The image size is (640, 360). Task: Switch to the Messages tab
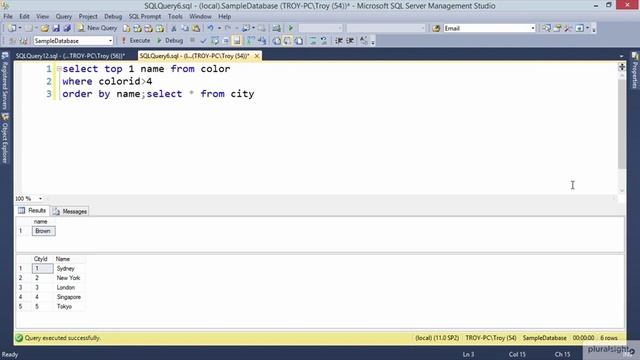click(x=70, y=211)
